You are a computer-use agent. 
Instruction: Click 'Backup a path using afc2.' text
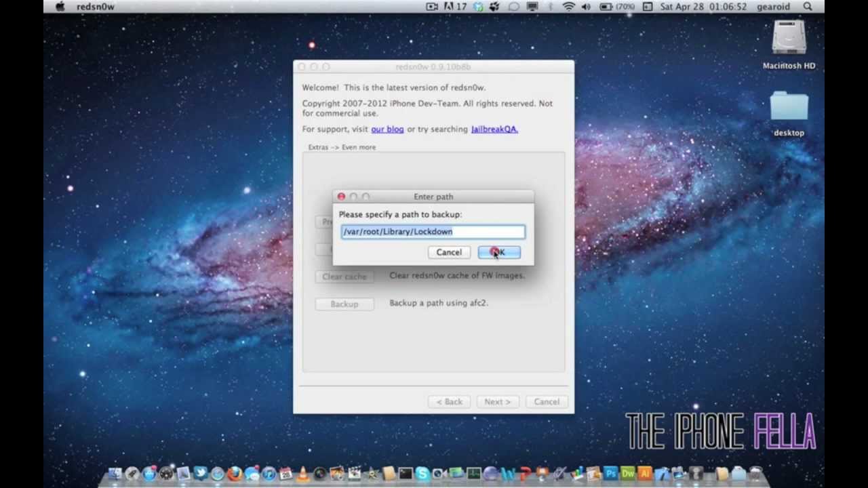[x=439, y=303]
